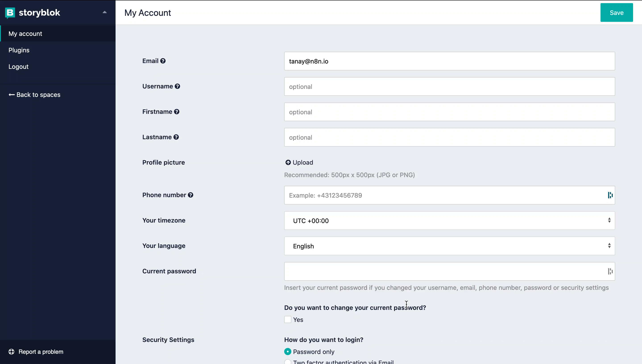This screenshot has height=364, width=642.
Task: Open the Email help tooltip icon
Action: coord(163,61)
